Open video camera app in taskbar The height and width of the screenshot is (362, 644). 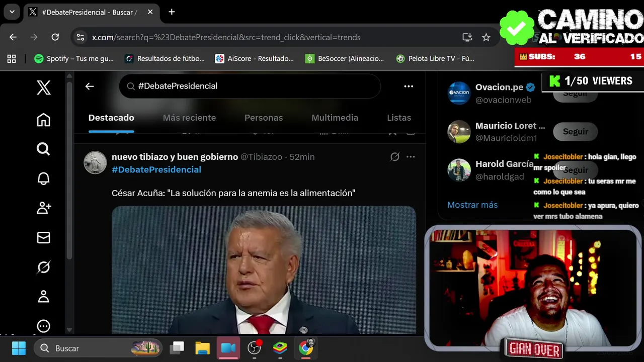pyautogui.click(x=228, y=348)
